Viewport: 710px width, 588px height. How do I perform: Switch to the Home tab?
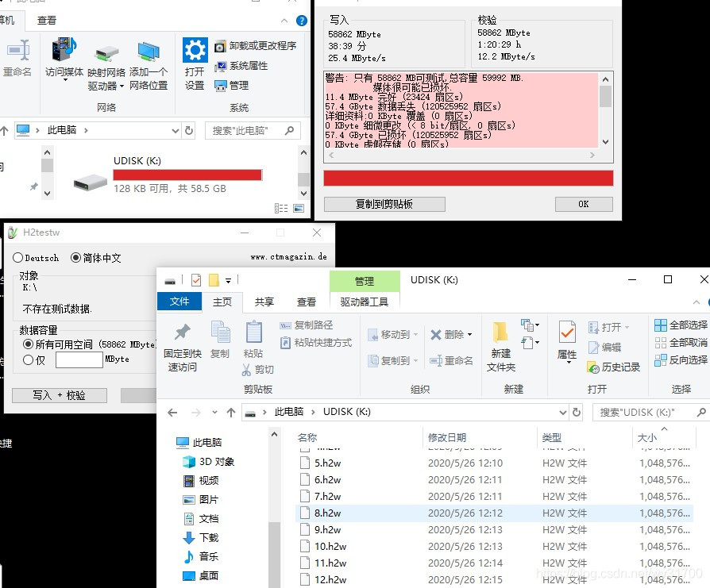tap(222, 302)
